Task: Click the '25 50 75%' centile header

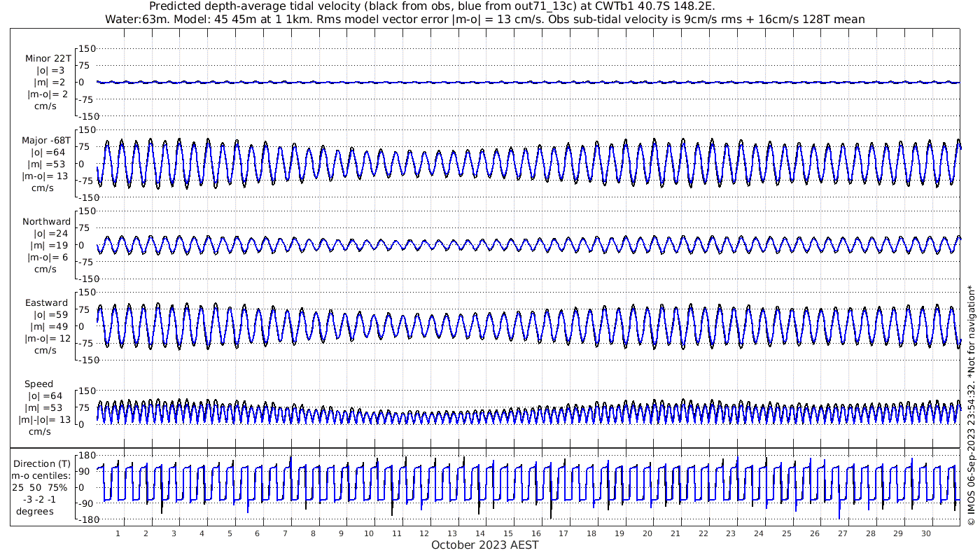Action: [40, 488]
